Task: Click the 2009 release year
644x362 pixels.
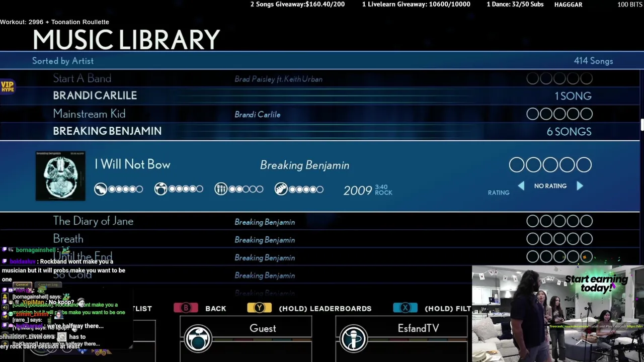Action: tap(358, 191)
